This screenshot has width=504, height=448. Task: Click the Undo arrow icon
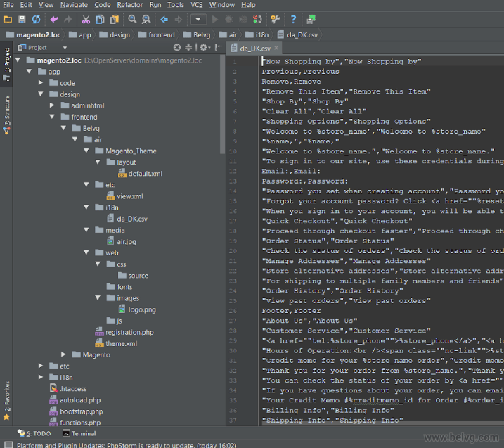(54, 20)
